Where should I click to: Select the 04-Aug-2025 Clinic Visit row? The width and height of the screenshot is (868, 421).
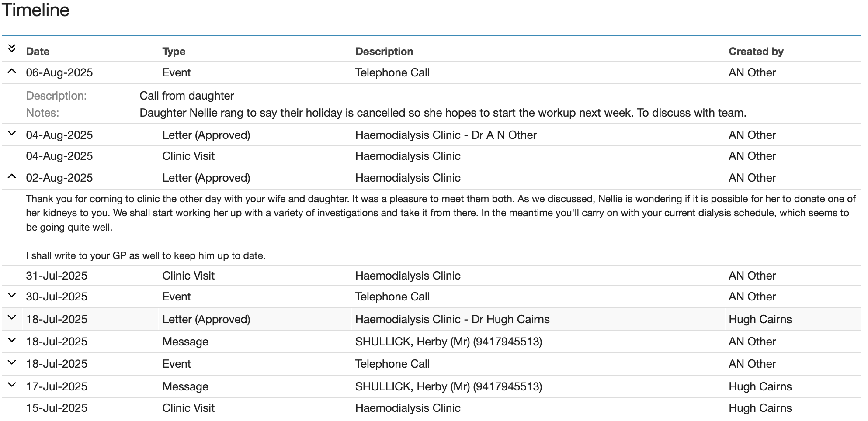pos(188,156)
